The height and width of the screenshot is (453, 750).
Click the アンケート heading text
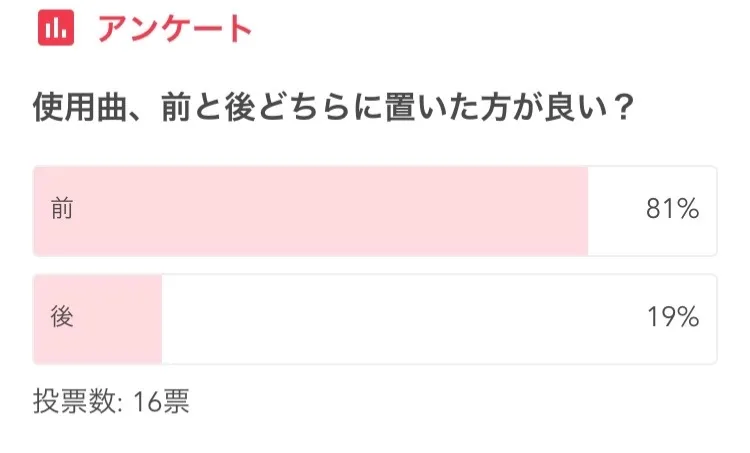point(174,29)
